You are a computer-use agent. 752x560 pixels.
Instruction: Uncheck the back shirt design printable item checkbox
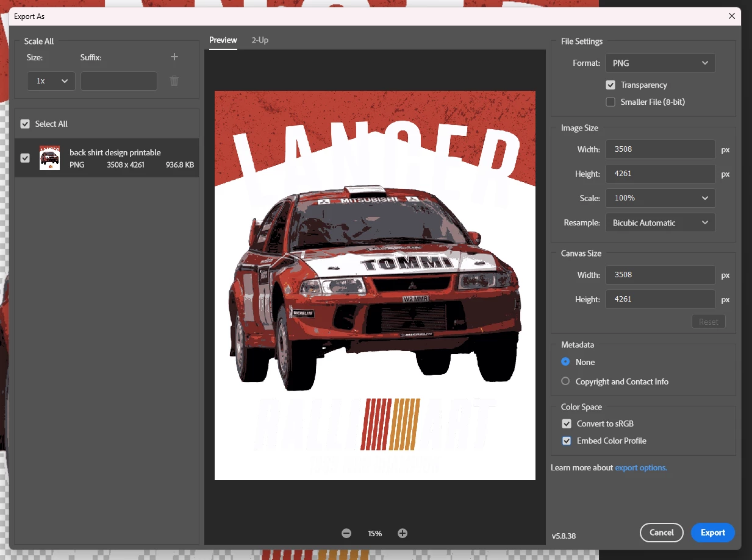pos(25,158)
